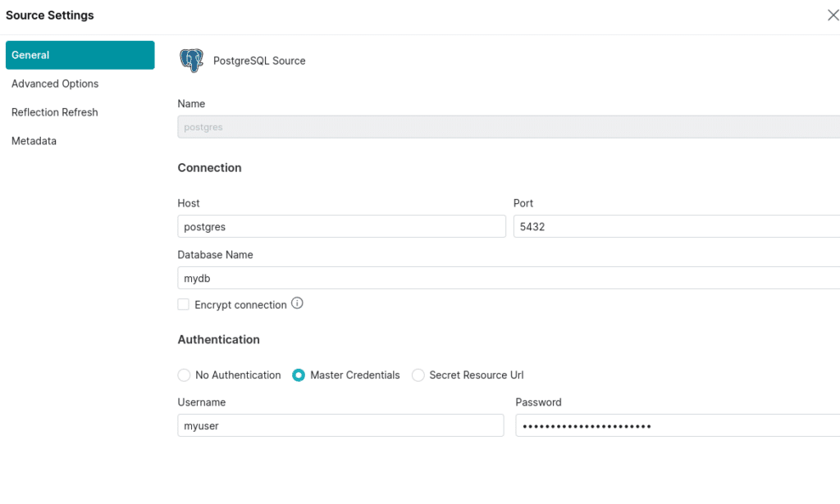Click the Source Settings dialog title
This screenshot has width=840, height=504.
click(50, 16)
